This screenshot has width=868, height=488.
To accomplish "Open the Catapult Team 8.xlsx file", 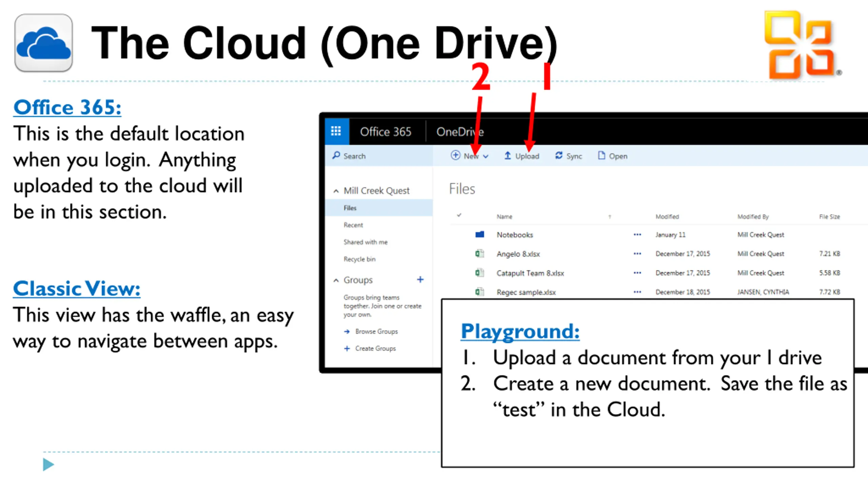I will [530, 273].
